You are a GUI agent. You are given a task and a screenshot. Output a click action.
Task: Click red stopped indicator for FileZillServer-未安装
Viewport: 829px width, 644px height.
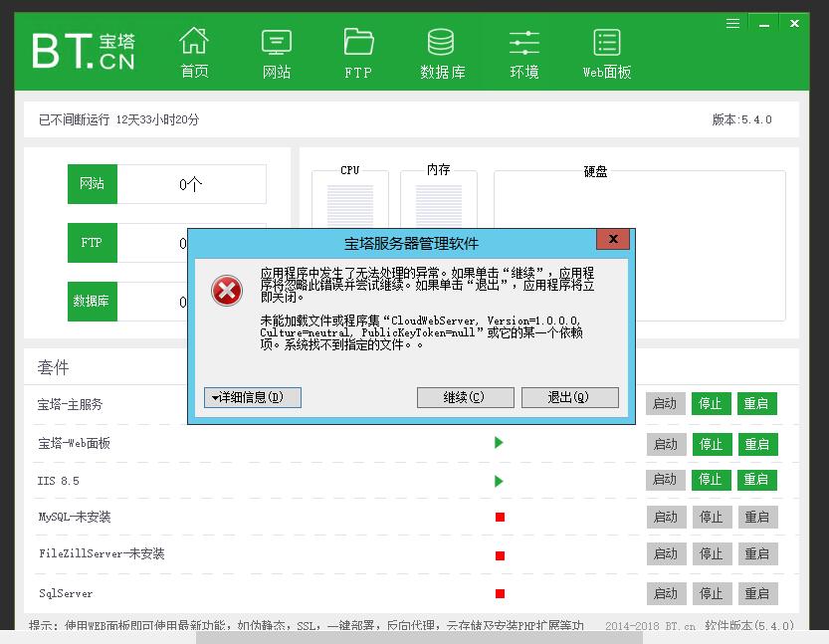click(501, 555)
